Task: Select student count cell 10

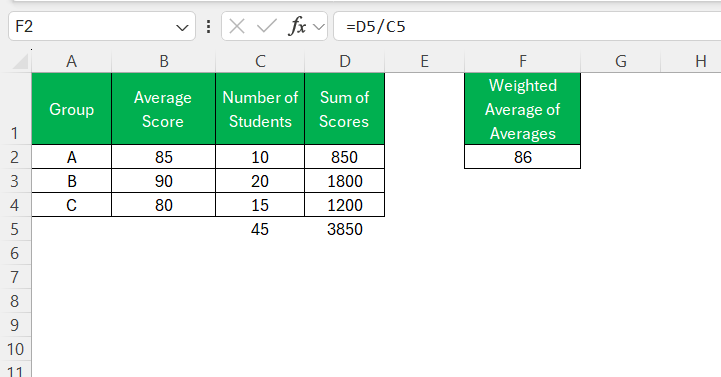Action: tap(260, 157)
